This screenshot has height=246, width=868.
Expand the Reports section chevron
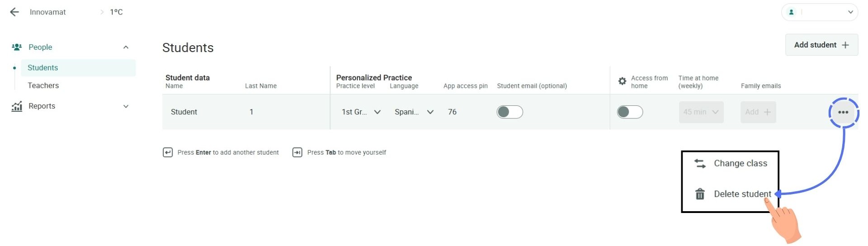pos(126,106)
